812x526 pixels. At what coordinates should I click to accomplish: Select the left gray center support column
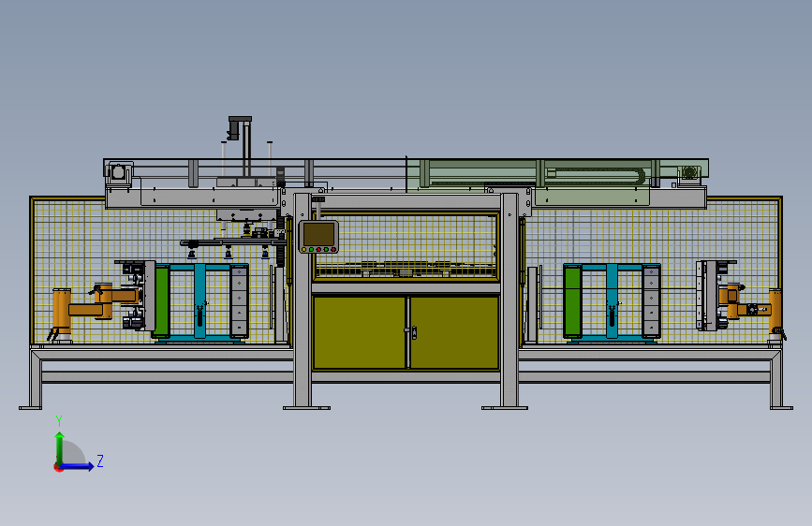(303, 300)
